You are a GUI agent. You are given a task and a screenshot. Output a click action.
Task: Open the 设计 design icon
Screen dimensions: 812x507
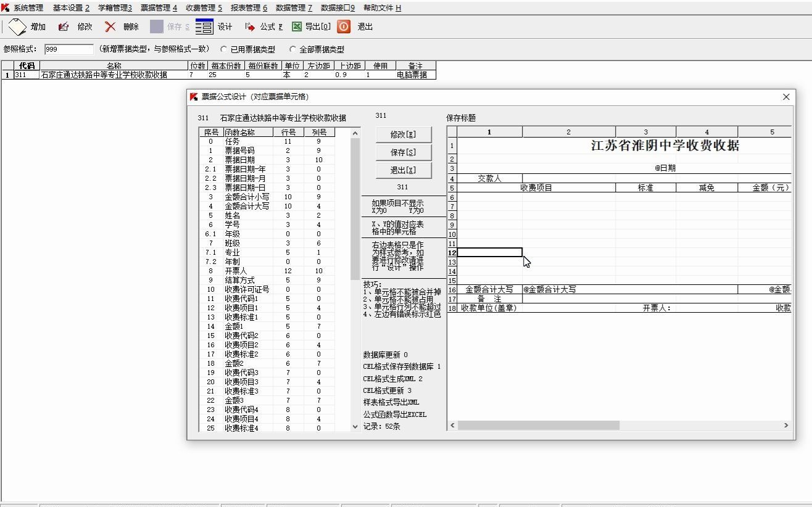click(x=204, y=27)
